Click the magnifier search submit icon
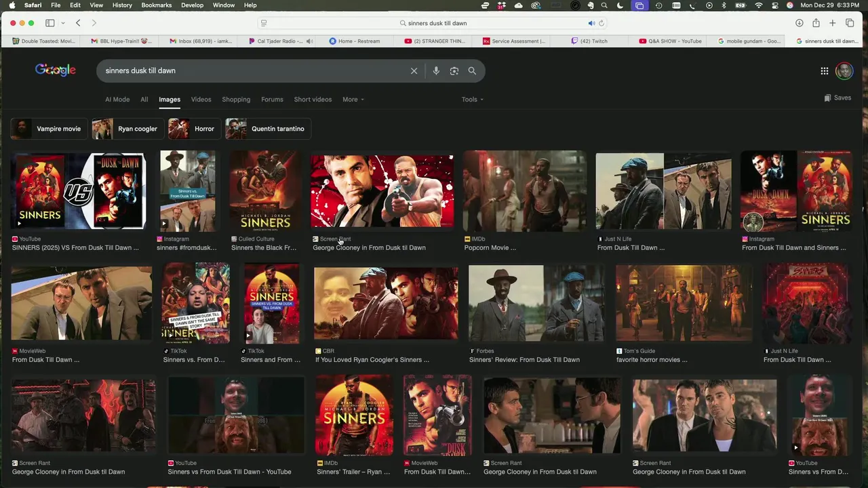The width and height of the screenshot is (868, 488). 472,70
